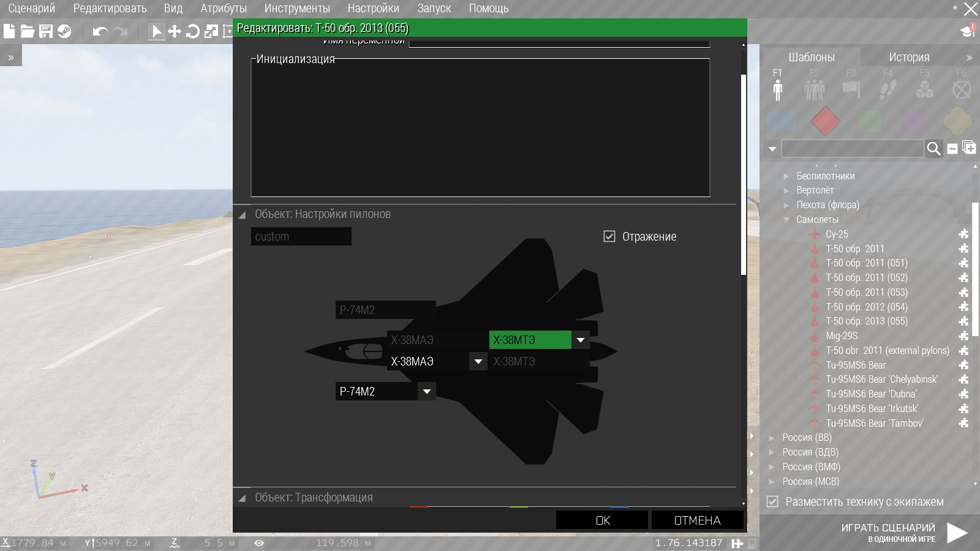Collapse the Самолеты tree category

click(786, 220)
